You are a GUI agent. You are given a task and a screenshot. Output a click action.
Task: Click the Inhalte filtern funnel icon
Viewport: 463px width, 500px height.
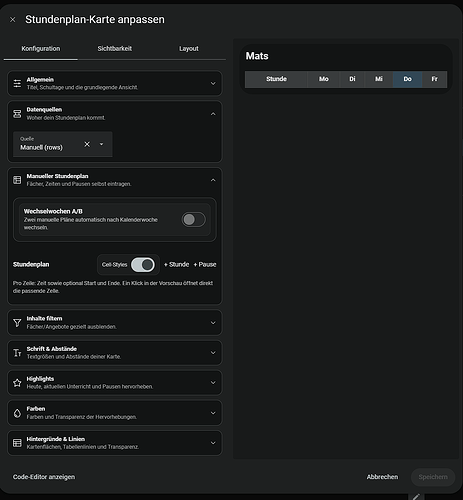[x=17, y=323]
